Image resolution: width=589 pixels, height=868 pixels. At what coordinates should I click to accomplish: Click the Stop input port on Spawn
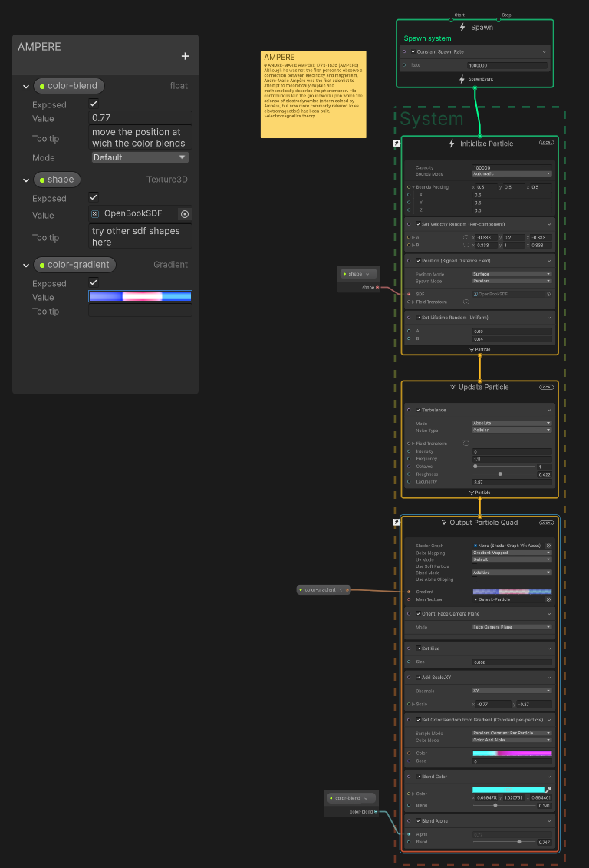pyautogui.click(x=499, y=20)
